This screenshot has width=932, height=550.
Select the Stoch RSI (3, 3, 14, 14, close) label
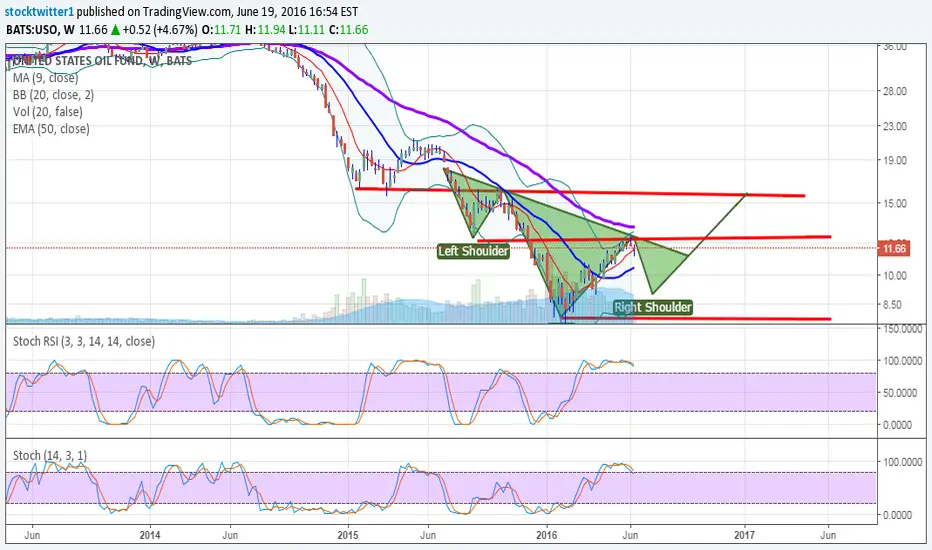click(84, 341)
